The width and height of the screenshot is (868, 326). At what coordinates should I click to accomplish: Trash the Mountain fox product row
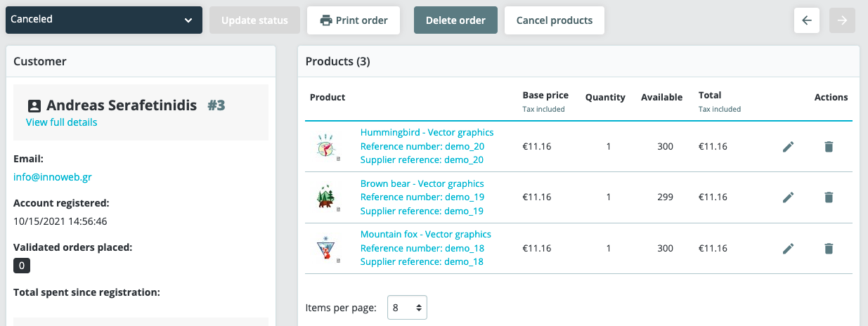[829, 248]
